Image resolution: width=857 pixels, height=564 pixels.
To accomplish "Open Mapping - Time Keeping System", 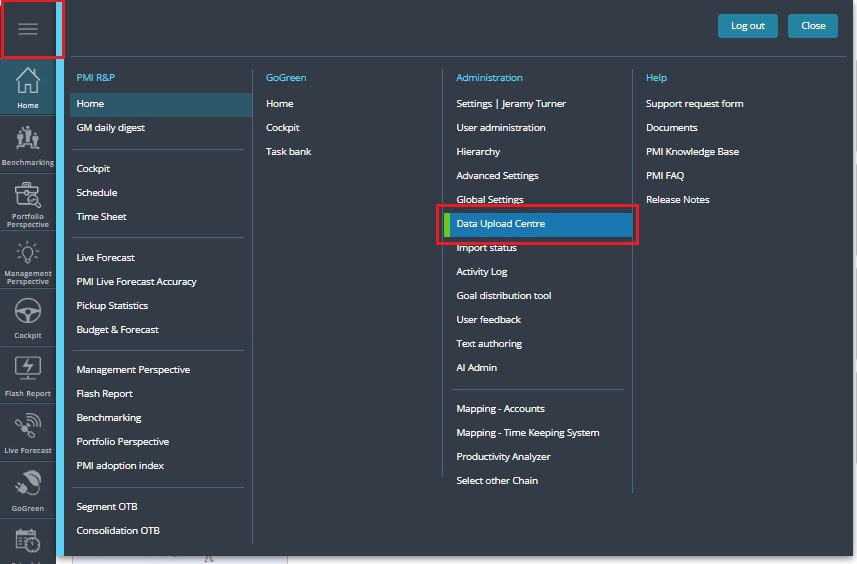I will coord(527,433).
